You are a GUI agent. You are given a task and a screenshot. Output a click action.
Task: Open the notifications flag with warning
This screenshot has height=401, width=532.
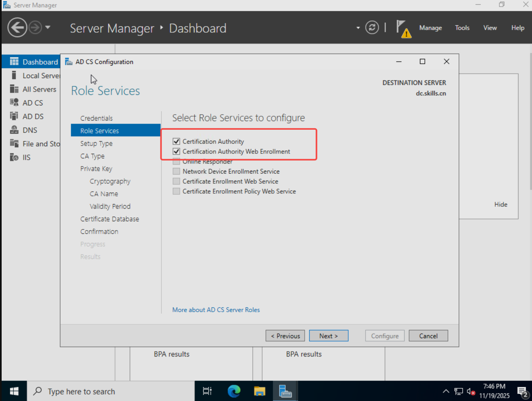[403, 29]
